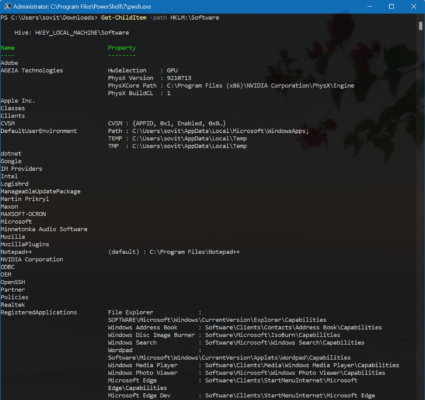Click the TEMP property line
425x400 pixels.
tap(177, 138)
